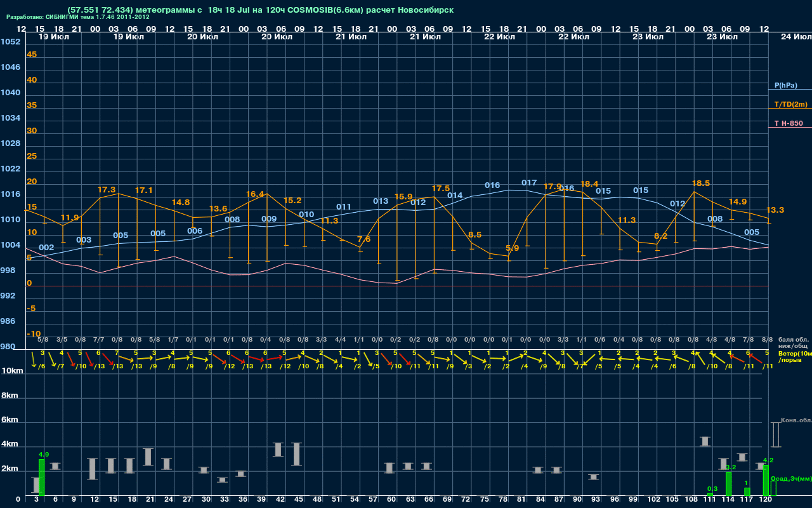Click the green precipitation bar labeled 4.2
Screen dimensions: 812x508
(766, 480)
